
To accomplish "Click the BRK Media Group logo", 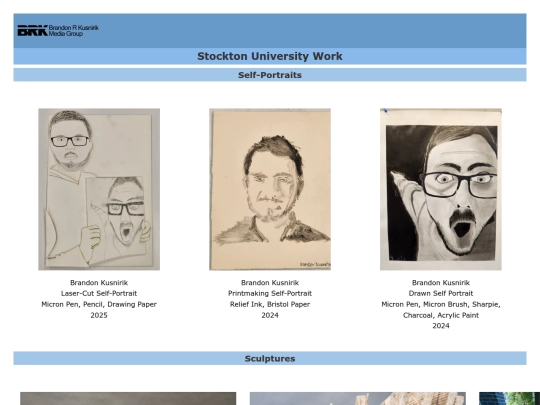I will click(x=58, y=31).
